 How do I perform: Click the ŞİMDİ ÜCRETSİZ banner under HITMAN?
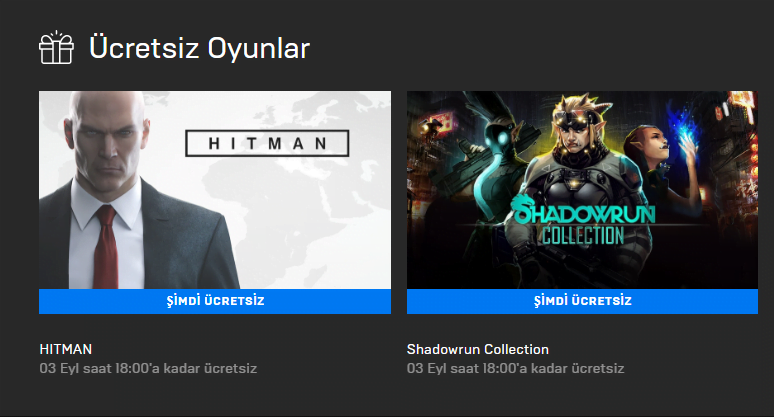point(215,301)
